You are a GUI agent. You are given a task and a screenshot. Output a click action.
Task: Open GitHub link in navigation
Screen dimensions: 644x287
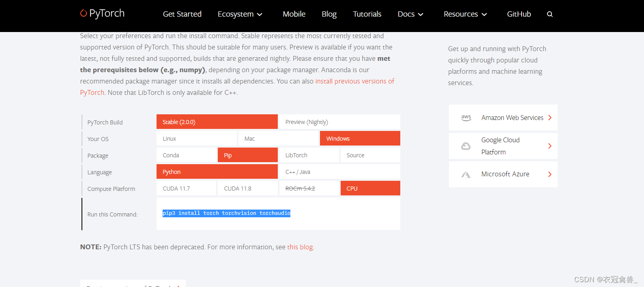click(519, 14)
